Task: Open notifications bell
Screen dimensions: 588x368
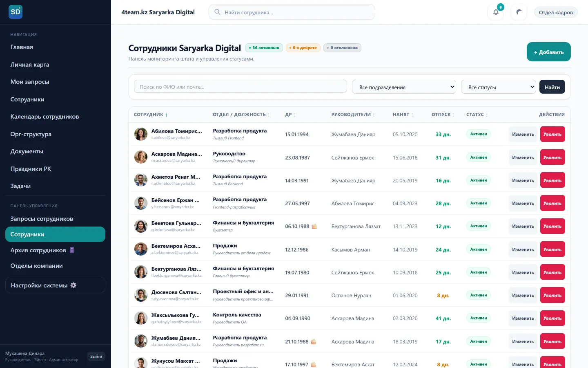Action: (496, 12)
